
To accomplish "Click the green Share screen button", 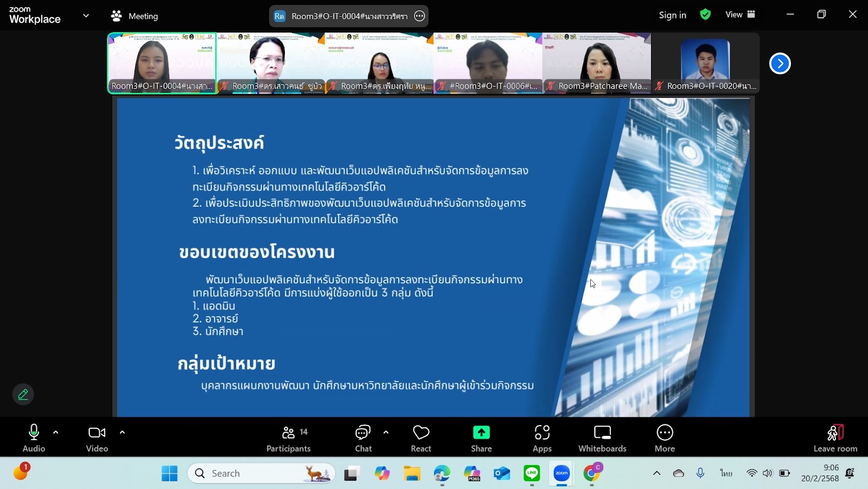I will point(481,438).
